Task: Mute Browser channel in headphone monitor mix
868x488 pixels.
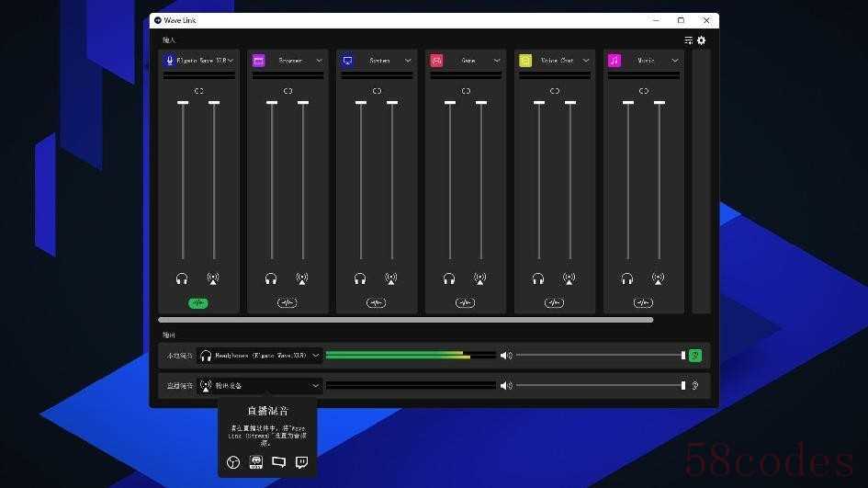Action: pos(271,278)
